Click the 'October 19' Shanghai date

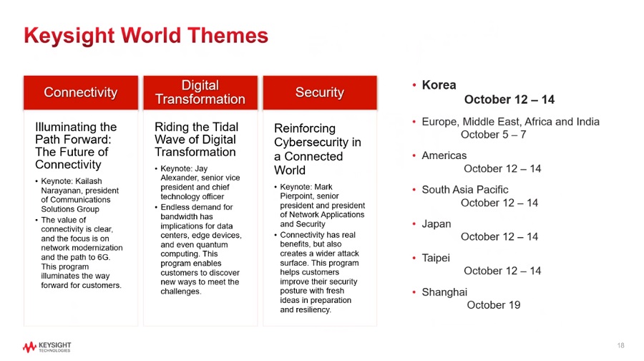[x=493, y=305]
